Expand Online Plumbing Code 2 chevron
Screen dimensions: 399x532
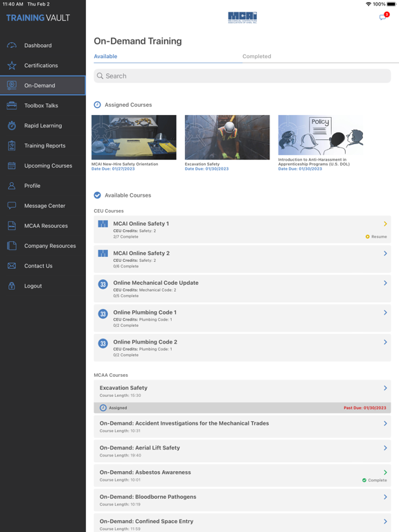pyautogui.click(x=385, y=342)
